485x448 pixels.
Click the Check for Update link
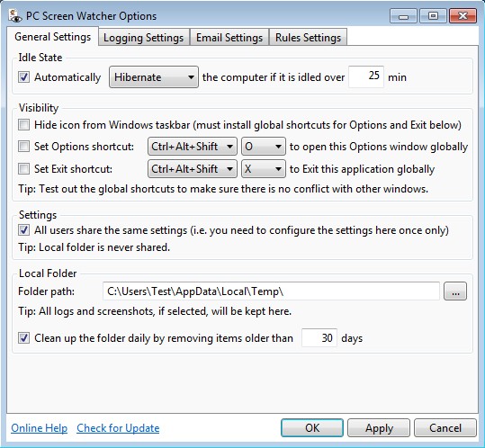pyautogui.click(x=118, y=428)
